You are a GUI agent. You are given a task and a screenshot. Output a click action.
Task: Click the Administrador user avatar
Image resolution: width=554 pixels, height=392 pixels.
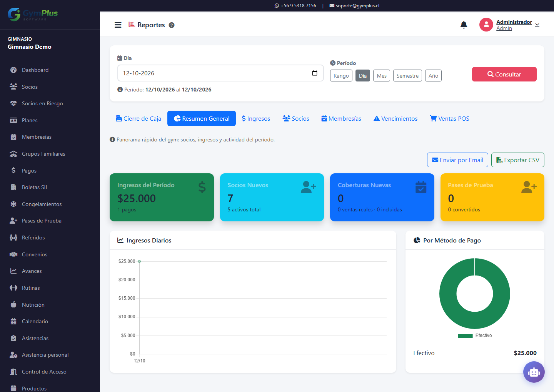[486, 25]
